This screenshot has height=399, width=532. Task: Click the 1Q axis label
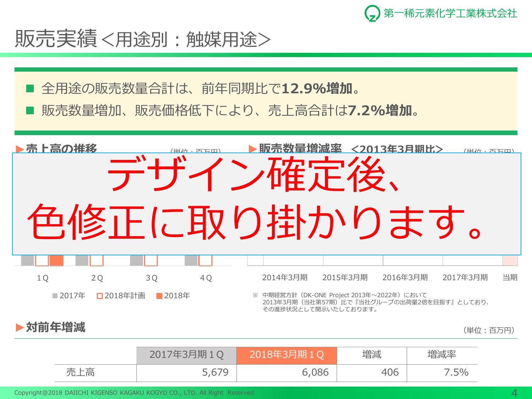coord(43,278)
